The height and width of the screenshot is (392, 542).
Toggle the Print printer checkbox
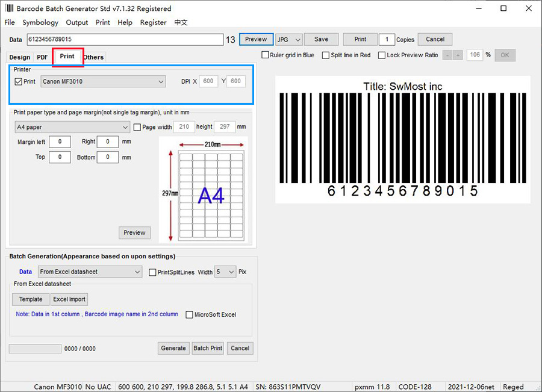click(x=18, y=81)
